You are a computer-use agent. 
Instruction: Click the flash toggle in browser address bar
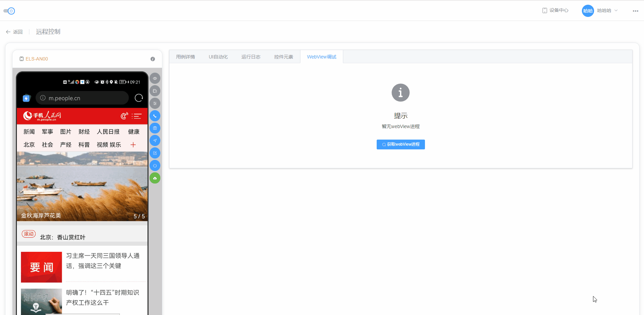click(26, 98)
